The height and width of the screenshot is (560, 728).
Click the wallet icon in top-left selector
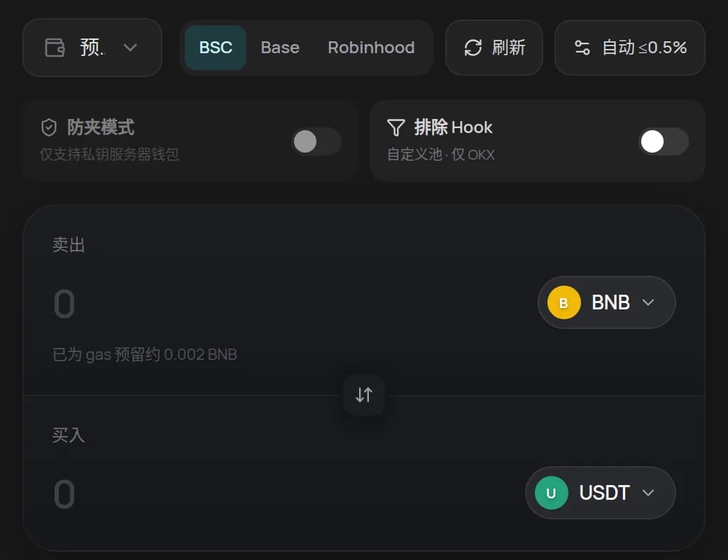pos(55,48)
